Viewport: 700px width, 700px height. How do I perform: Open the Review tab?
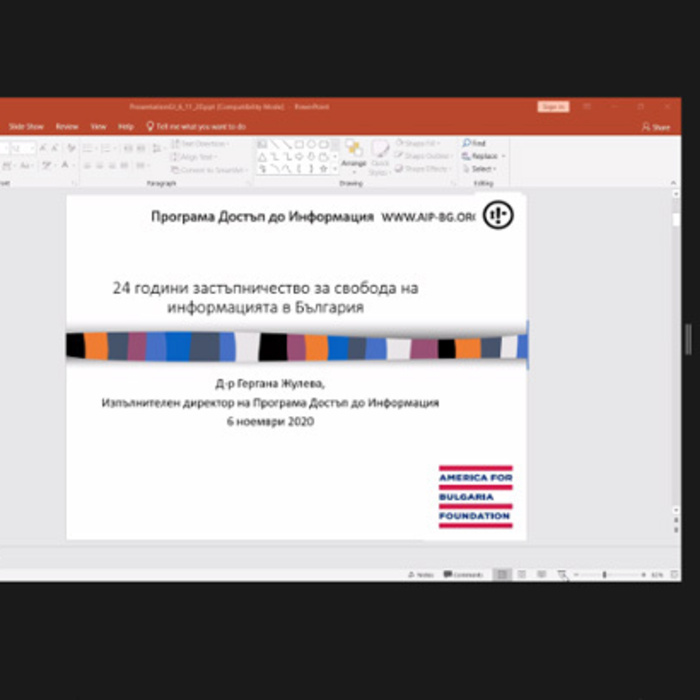(x=67, y=127)
